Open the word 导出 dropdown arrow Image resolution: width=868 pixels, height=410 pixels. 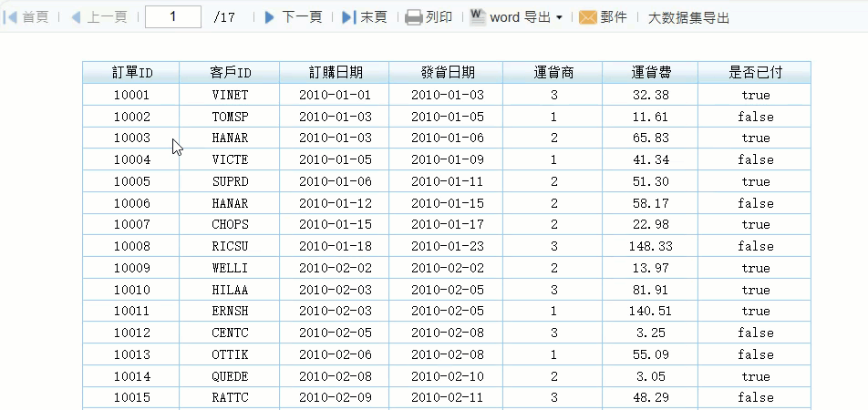point(559,17)
